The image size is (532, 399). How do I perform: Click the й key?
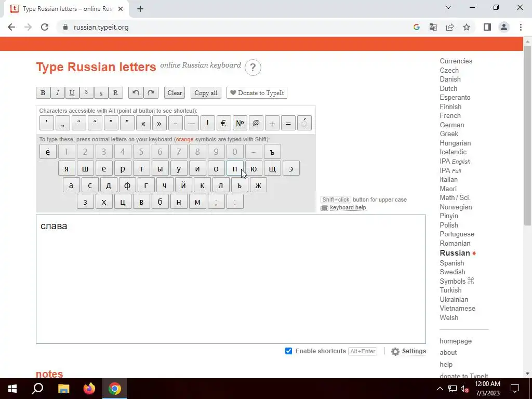point(183,185)
